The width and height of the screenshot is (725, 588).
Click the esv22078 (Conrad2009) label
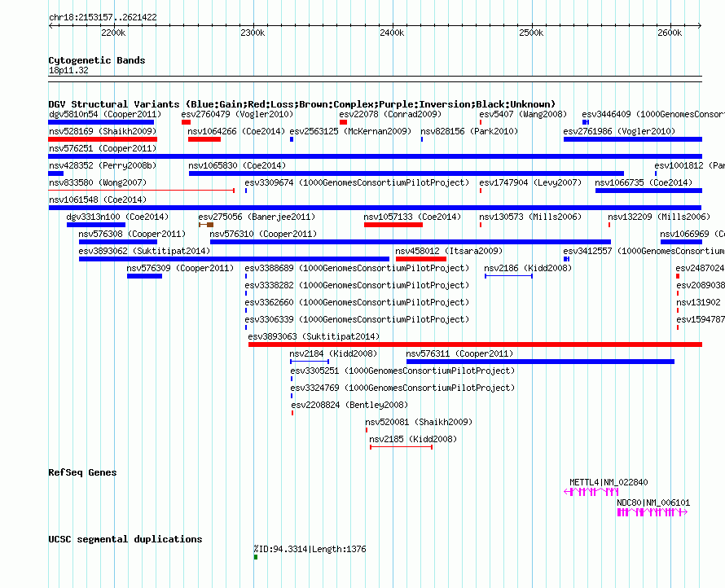(x=390, y=114)
